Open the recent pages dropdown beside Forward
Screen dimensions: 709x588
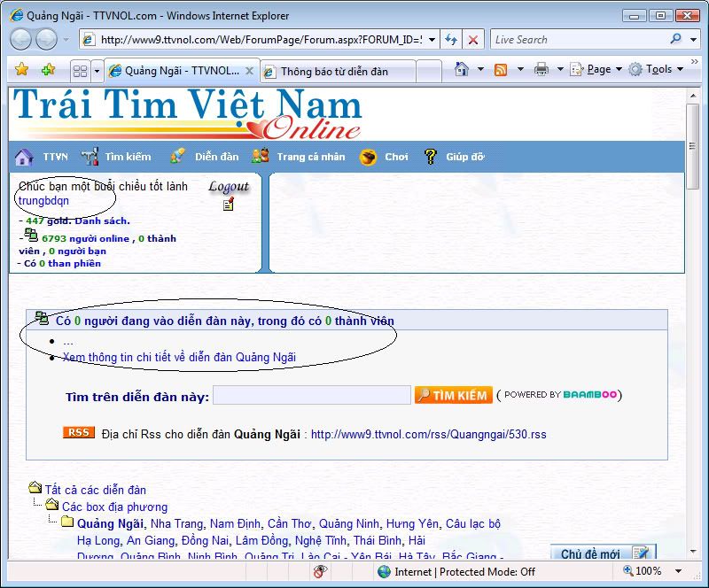(x=66, y=40)
